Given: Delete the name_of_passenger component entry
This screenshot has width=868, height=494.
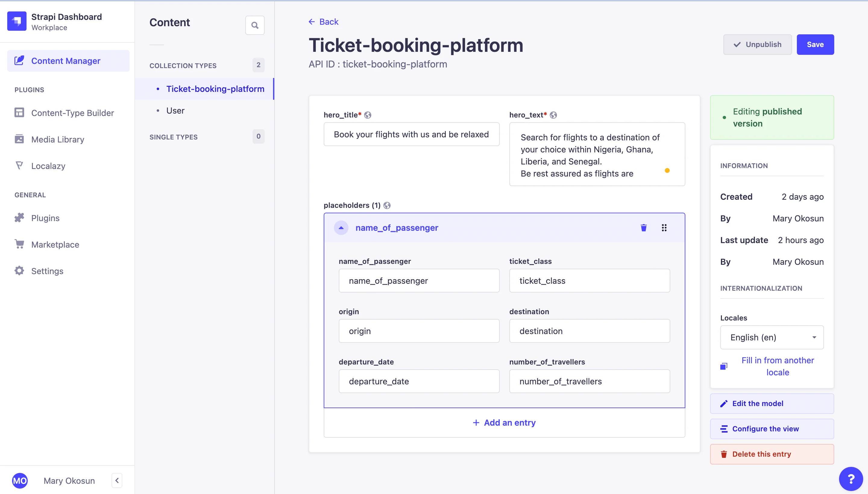Looking at the screenshot, I should point(643,228).
